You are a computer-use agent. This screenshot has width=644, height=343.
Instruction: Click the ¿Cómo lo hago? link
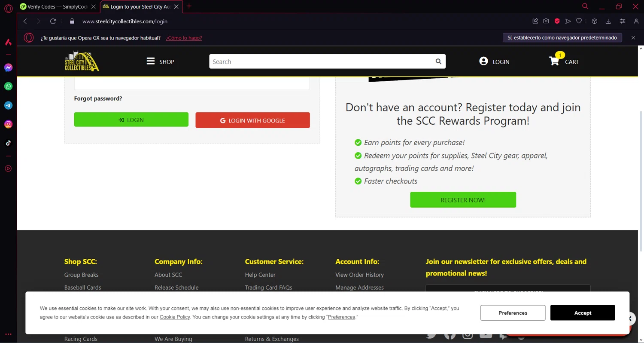click(x=184, y=38)
